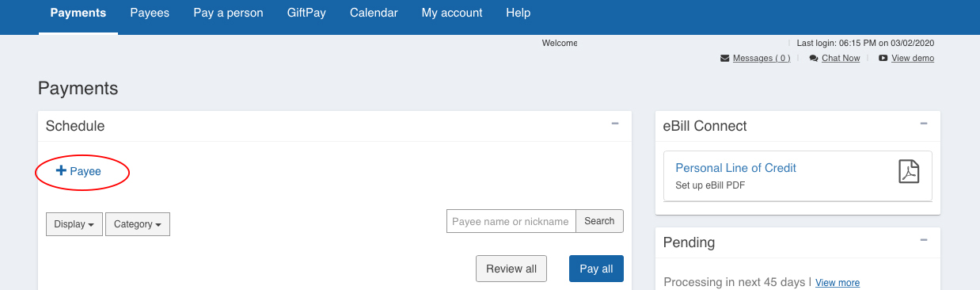Click the Payee link text

[85, 171]
